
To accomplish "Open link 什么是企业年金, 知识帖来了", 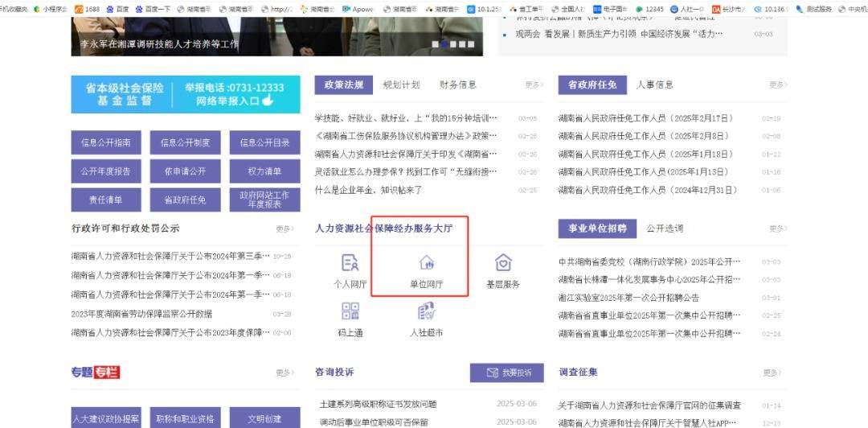I will click(x=368, y=190).
